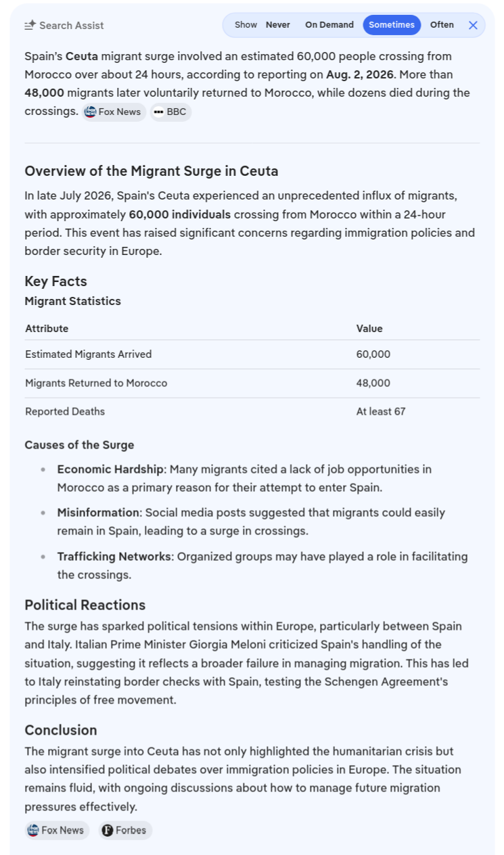Click the Fox News logo icon at bottom
This screenshot has width=504, height=855.
click(x=33, y=830)
